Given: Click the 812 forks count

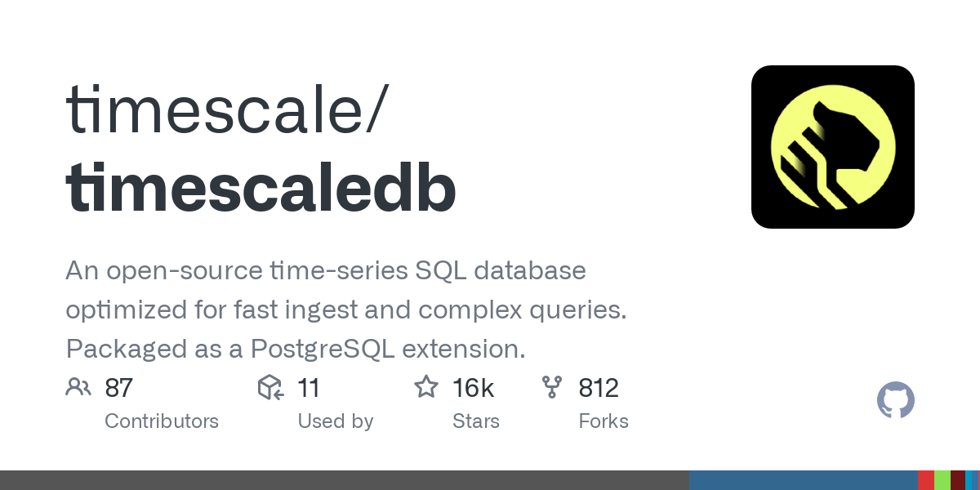Looking at the screenshot, I should point(599,388).
